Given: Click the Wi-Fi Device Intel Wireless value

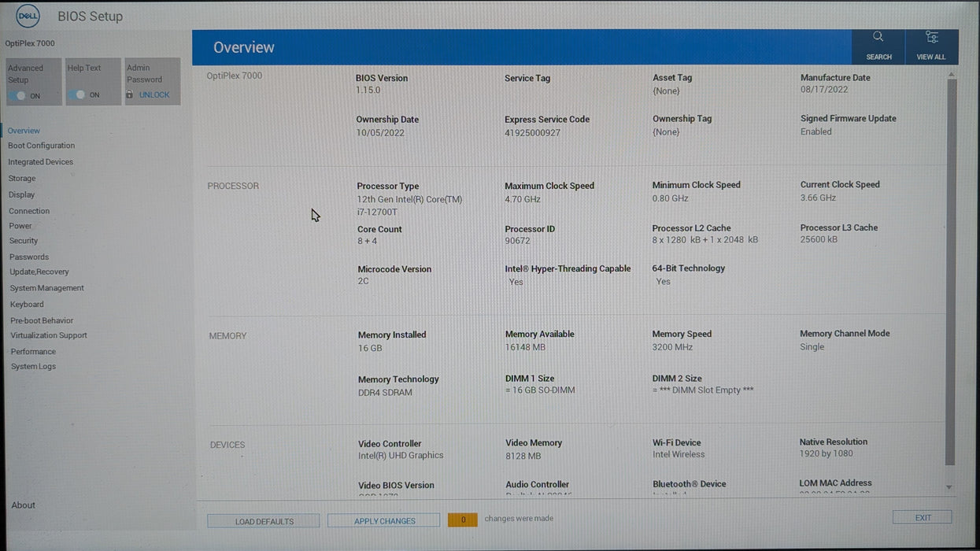Looking at the screenshot, I should point(679,454).
